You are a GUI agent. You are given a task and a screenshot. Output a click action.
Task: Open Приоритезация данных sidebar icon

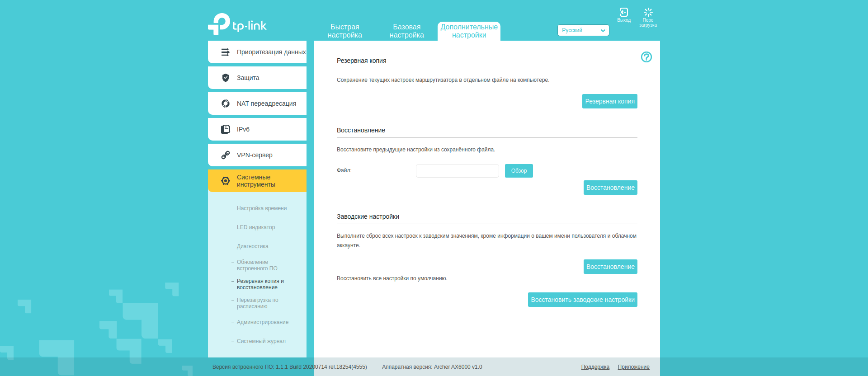click(x=226, y=52)
